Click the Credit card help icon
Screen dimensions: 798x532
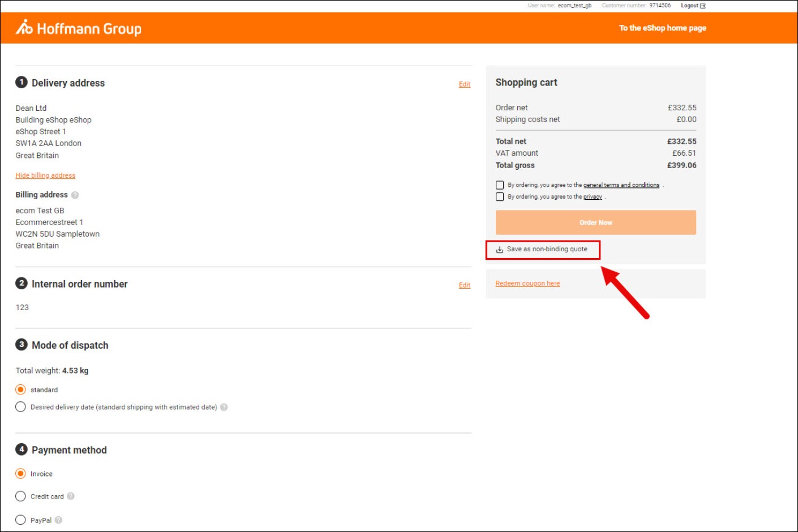(71, 496)
